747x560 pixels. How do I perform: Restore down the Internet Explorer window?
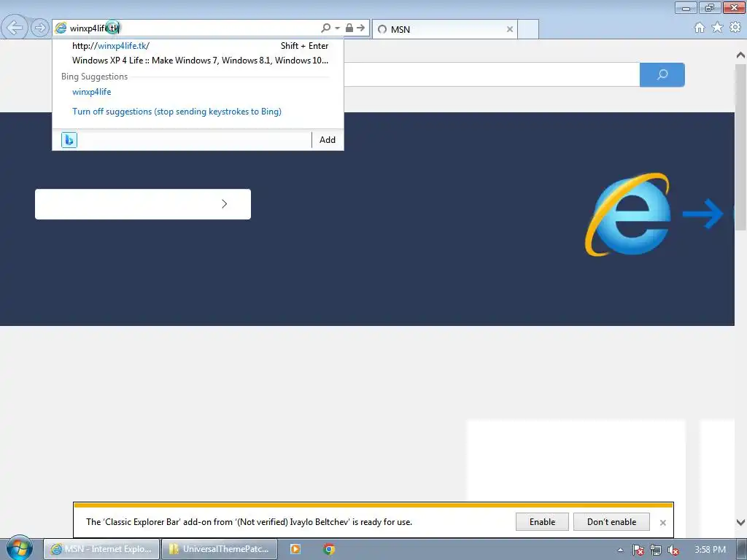709,8
